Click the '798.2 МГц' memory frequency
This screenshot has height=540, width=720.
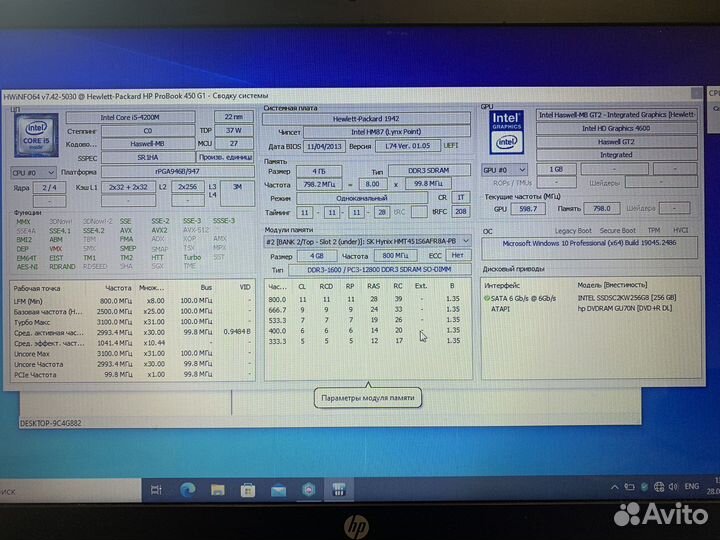pyautogui.click(x=319, y=184)
